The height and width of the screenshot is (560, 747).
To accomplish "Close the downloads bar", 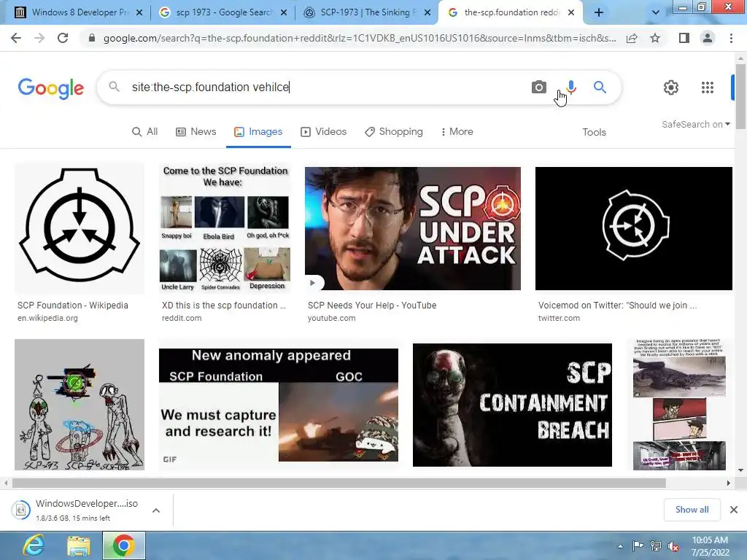I will [x=734, y=510].
